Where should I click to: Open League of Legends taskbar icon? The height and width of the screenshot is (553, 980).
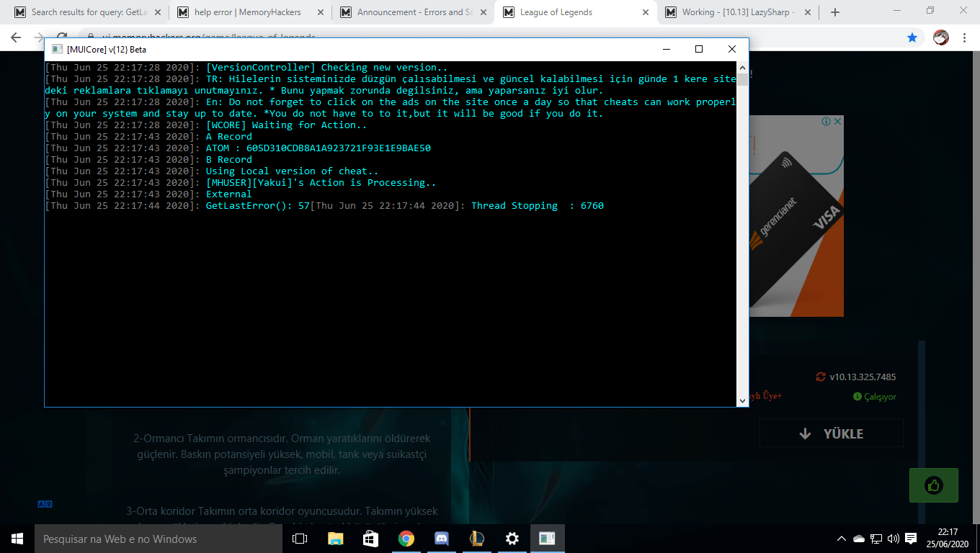[x=477, y=539]
